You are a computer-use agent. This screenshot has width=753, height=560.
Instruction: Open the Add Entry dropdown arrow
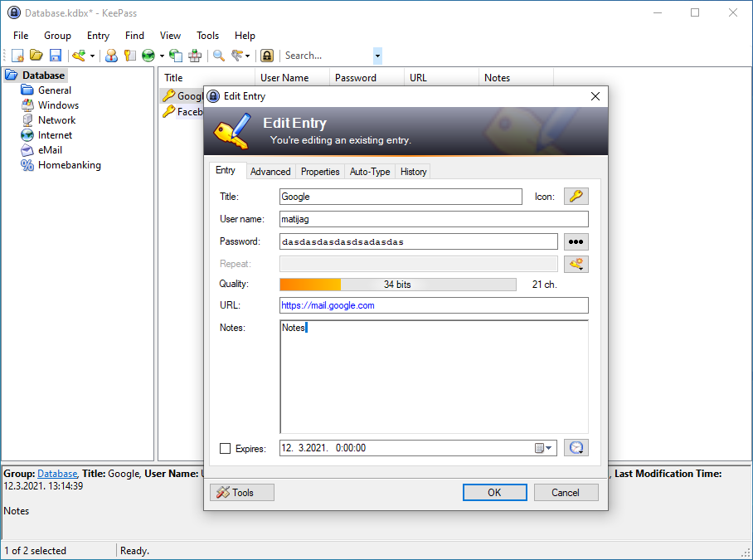coord(92,56)
